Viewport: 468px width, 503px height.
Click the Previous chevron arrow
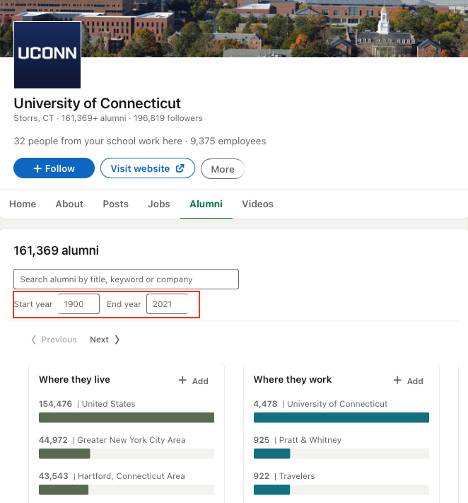(33, 339)
